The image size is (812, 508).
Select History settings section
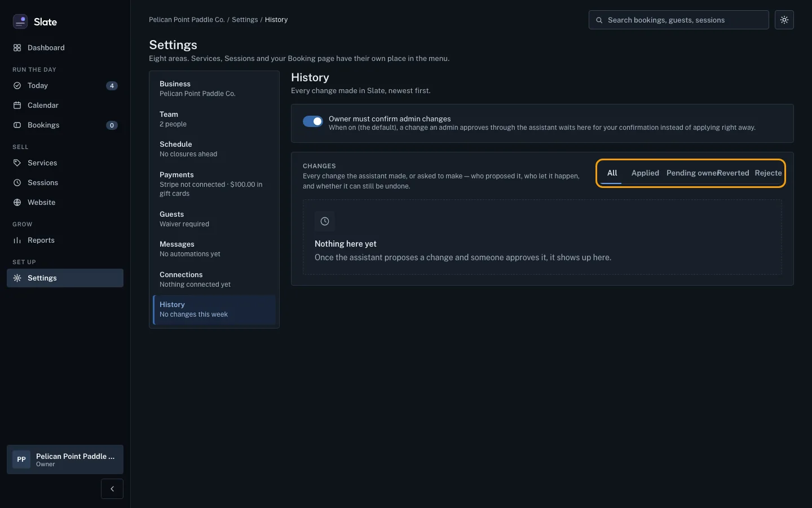point(214,309)
